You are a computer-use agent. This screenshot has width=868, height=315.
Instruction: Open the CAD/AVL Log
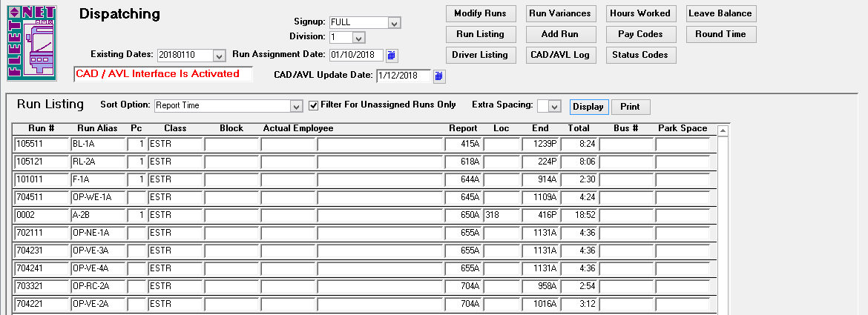tap(559, 55)
